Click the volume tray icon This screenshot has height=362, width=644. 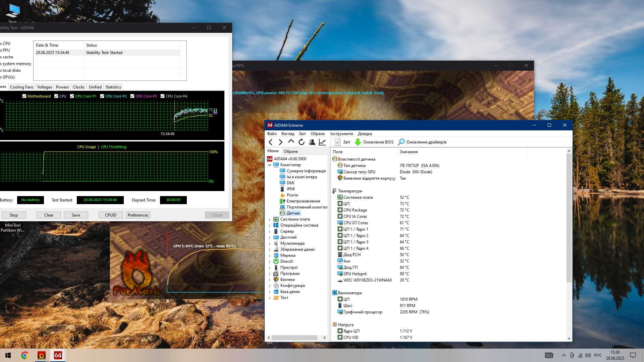tap(588, 355)
